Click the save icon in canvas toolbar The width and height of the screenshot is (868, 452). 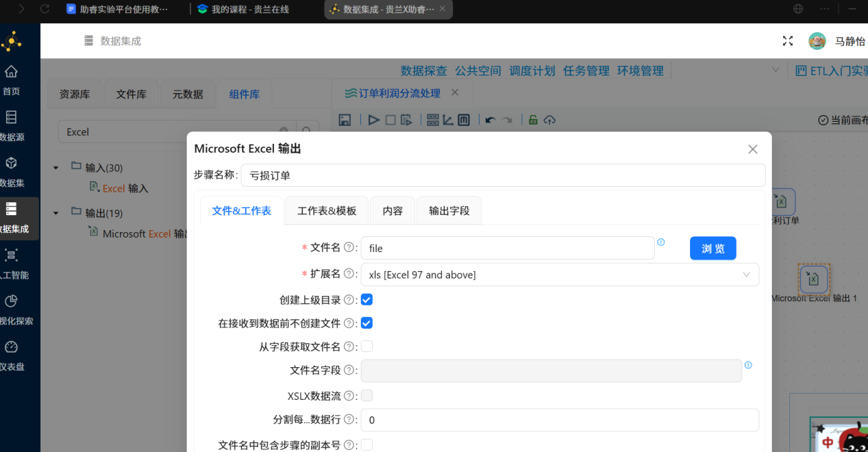tap(345, 120)
